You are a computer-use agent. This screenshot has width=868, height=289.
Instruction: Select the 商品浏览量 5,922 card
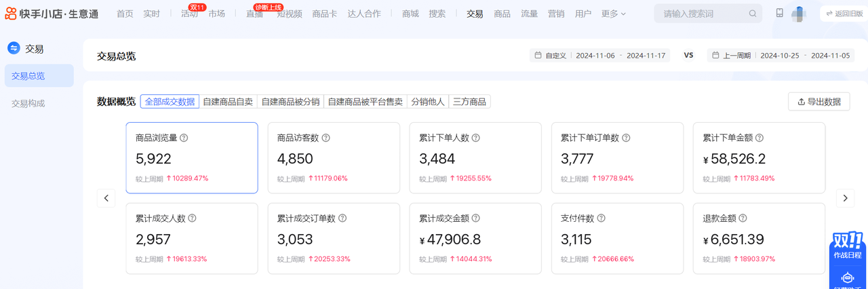click(192, 157)
